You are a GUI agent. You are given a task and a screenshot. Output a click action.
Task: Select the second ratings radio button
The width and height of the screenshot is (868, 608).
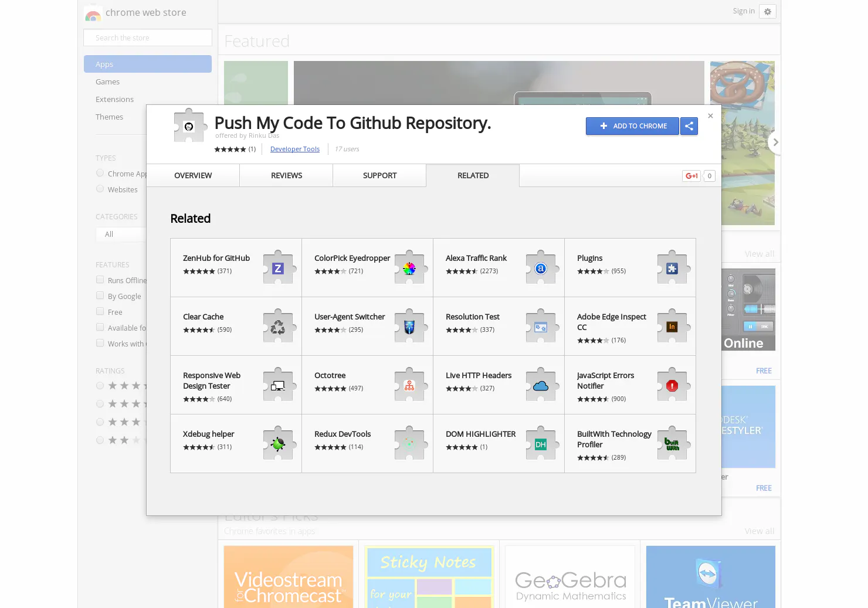(100, 404)
